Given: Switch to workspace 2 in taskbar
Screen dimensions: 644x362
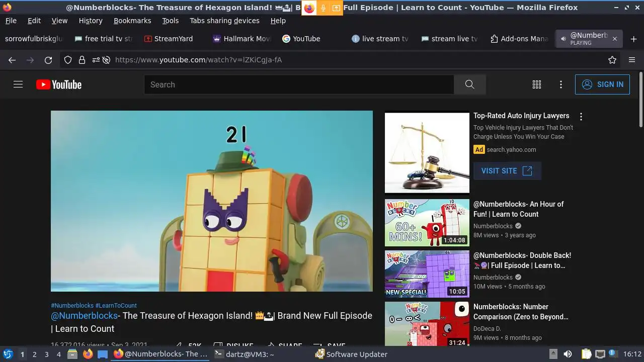Looking at the screenshot, I should [34, 354].
